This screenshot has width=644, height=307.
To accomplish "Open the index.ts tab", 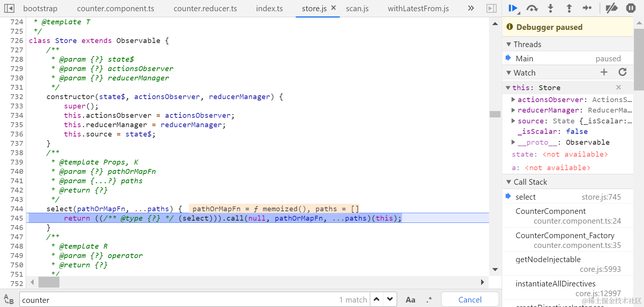I will [269, 8].
